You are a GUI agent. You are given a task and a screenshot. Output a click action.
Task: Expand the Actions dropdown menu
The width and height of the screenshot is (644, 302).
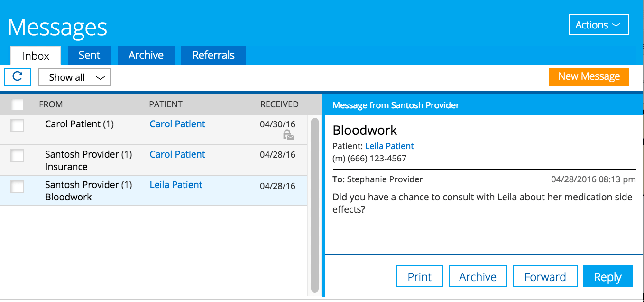coord(598,25)
